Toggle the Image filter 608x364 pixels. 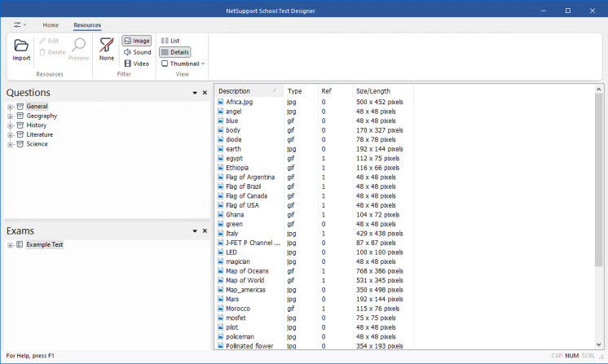[x=137, y=41]
